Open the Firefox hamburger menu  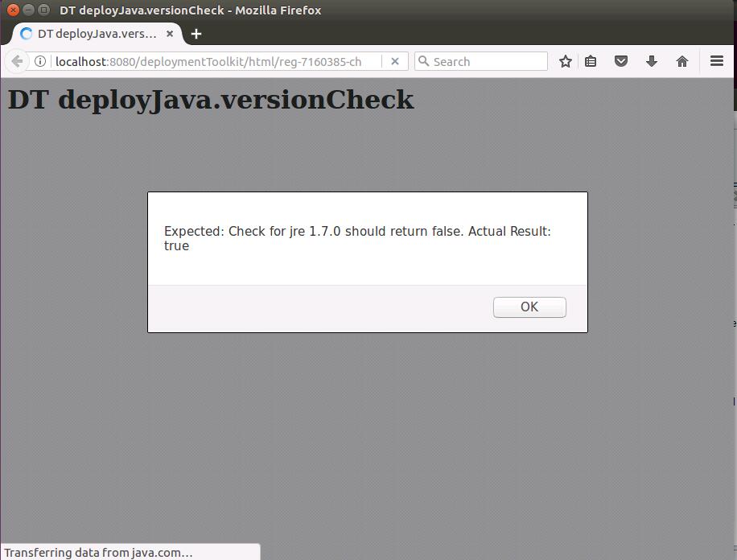[x=717, y=61]
